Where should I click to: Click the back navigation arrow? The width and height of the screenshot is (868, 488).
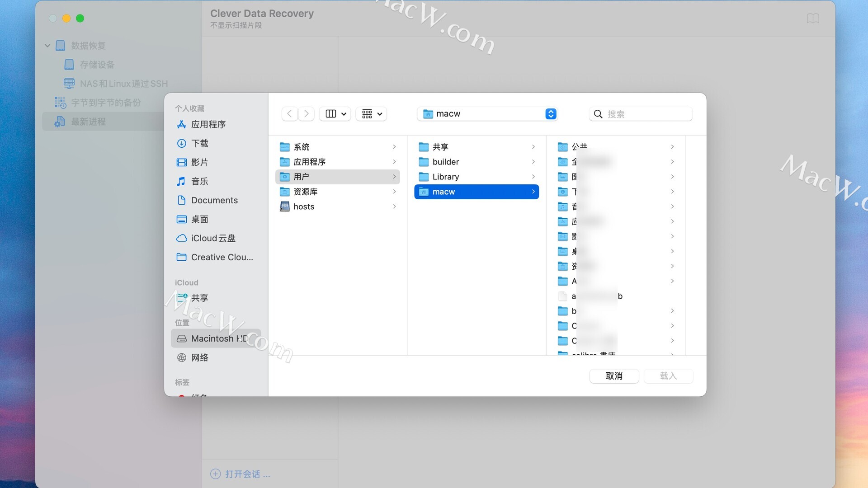pyautogui.click(x=289, y=114)
